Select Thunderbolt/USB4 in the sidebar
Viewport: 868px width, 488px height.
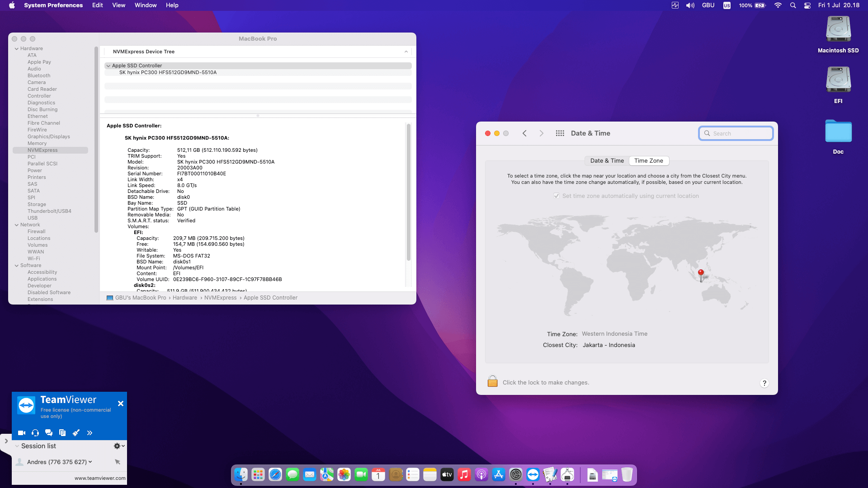49,211
